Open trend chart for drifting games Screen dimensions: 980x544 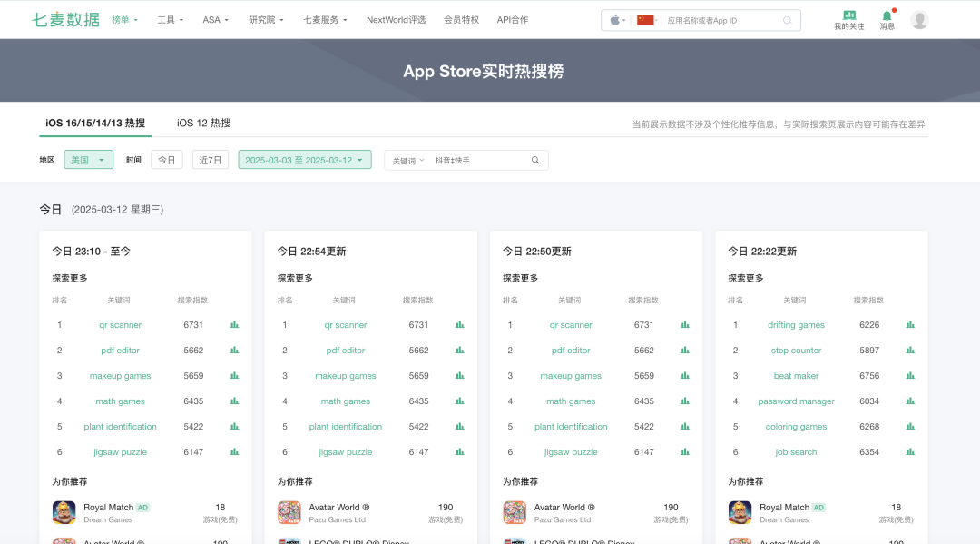(x=911, y=324)
